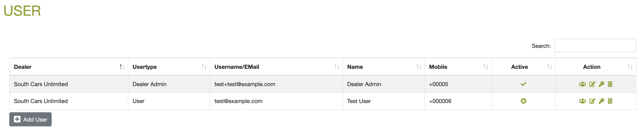Sort table by Dealer column arrows

(x=122, y=67)
